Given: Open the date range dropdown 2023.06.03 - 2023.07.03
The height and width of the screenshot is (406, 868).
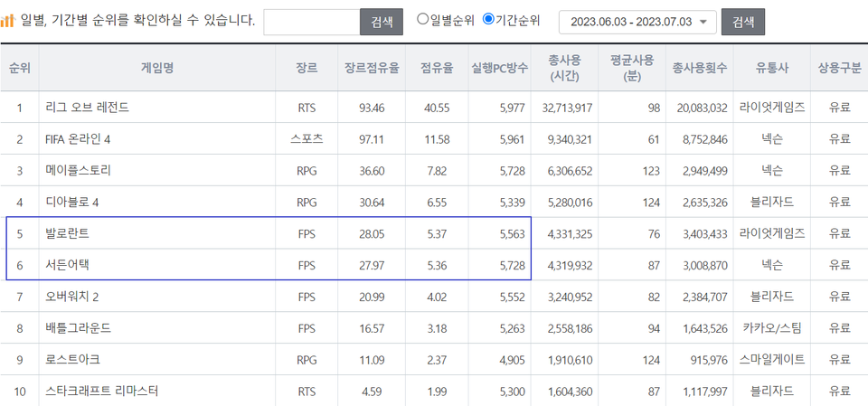Looking at the screenshot, I should point(637,23).
